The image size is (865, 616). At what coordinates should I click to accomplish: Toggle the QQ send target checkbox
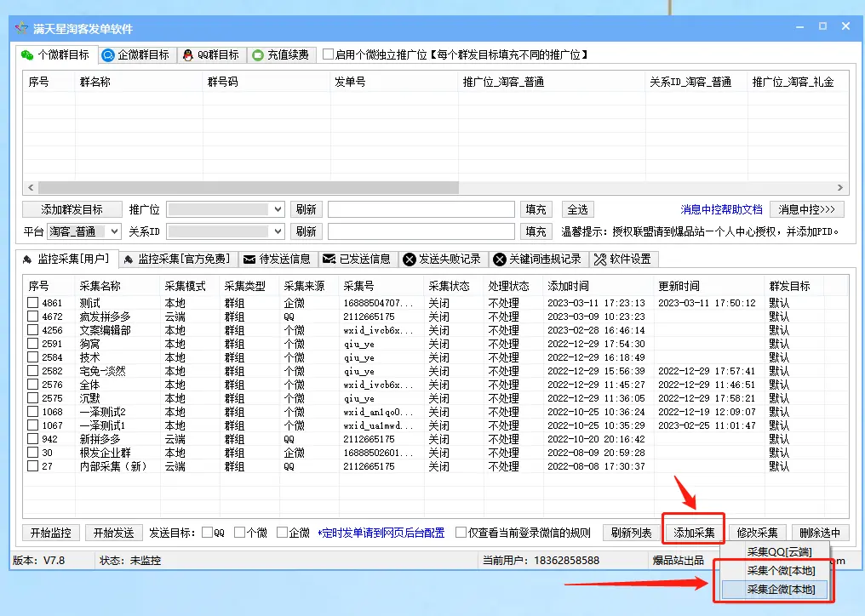click(208, 532)
